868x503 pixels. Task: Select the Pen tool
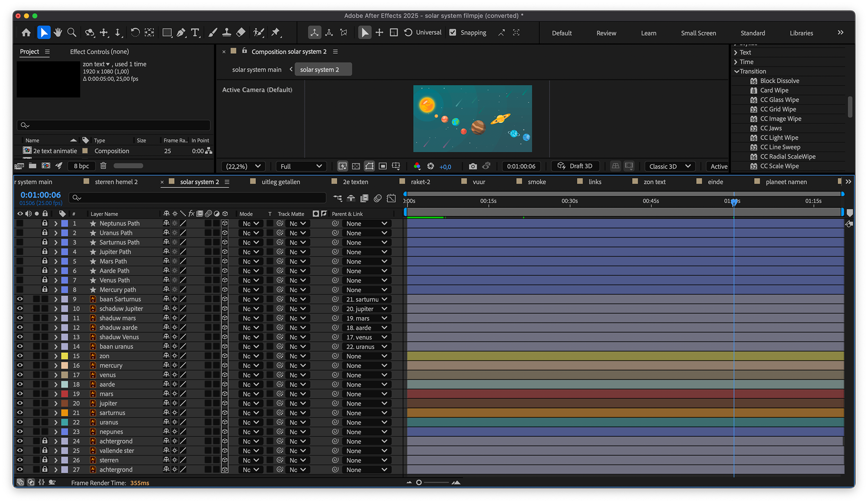(x=181, y=33)
